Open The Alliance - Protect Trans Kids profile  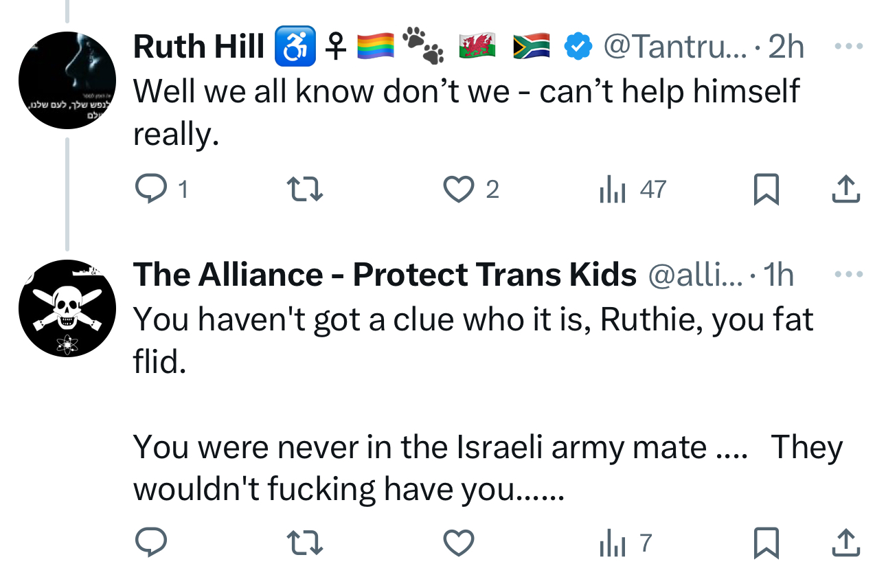[385, 275]
